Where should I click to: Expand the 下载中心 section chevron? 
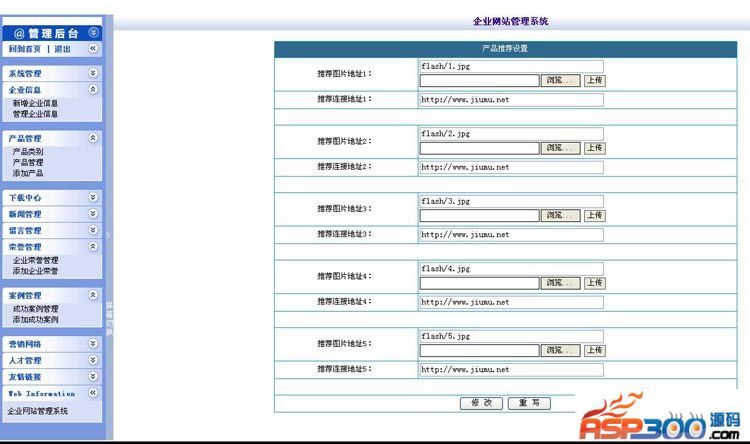tap(93, 197)
